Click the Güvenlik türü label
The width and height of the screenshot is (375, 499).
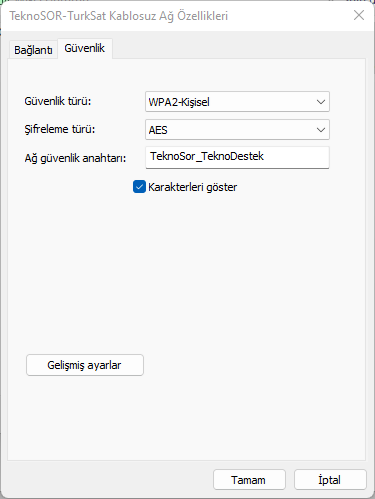[58, 101]
